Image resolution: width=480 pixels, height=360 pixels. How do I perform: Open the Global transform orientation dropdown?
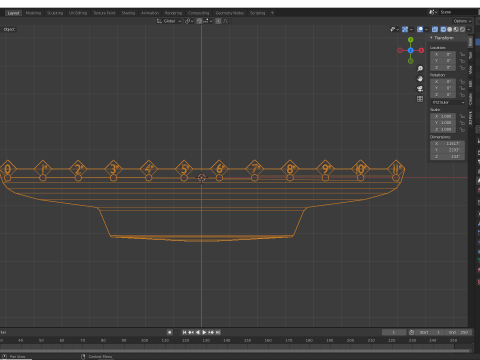[169, 21]
